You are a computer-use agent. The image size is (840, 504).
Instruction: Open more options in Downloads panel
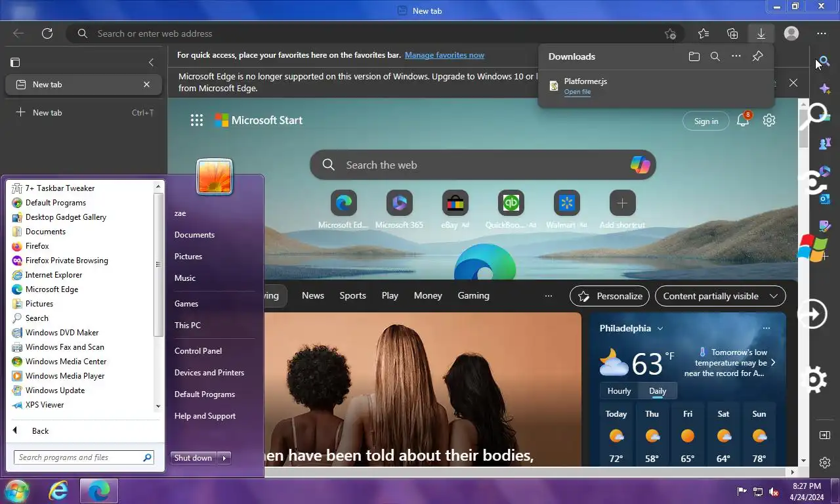[x=736, y=56]
